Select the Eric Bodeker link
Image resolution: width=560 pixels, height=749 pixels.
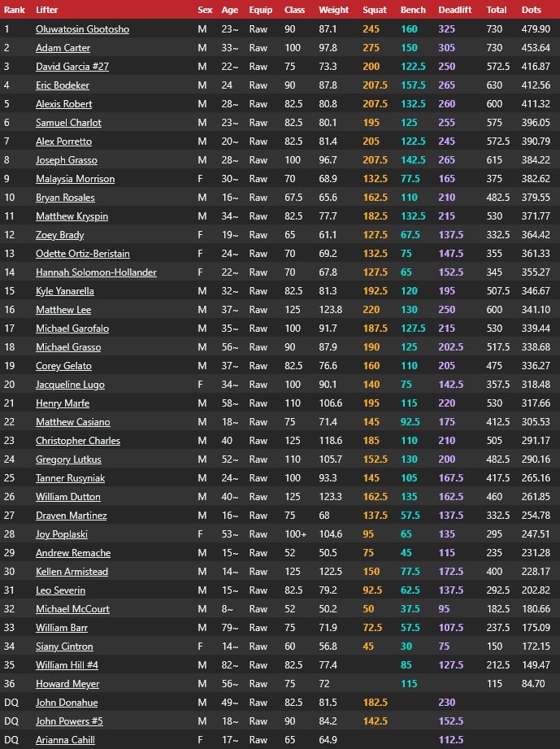tap(63, 85)
